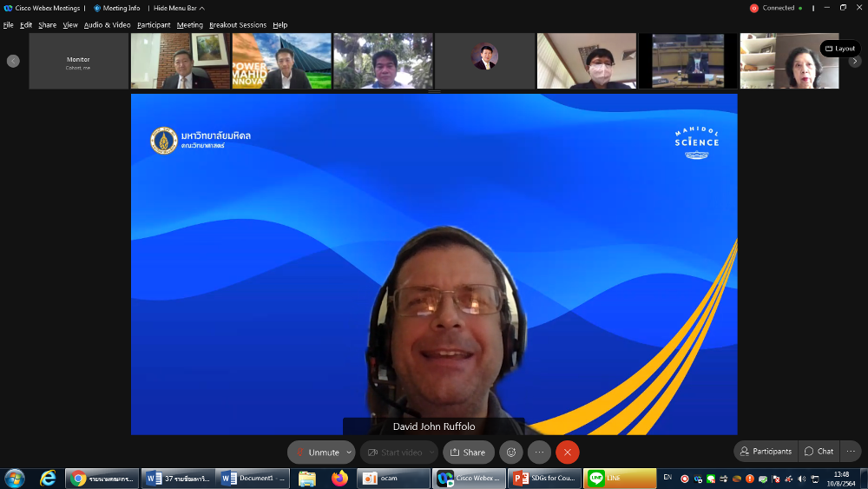868x489 pixels.
Task: Open panel options ellipsis next to Chat
Action: (852, 451)
